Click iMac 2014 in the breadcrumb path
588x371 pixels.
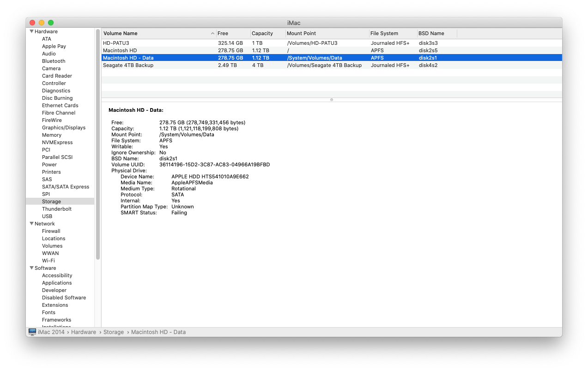pyautogui.click(x=52, y=332)
